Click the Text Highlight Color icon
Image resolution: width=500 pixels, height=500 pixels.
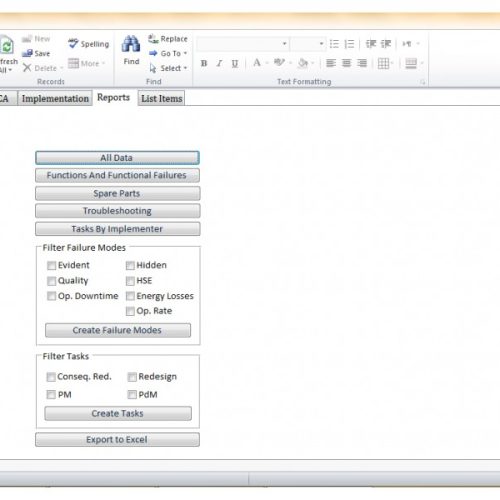(x=279, y=63)
